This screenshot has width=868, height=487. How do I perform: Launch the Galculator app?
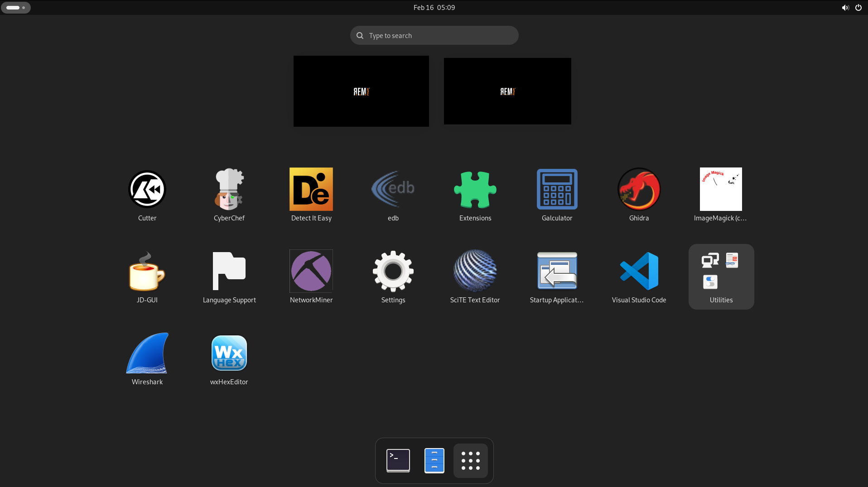(557, 190)
